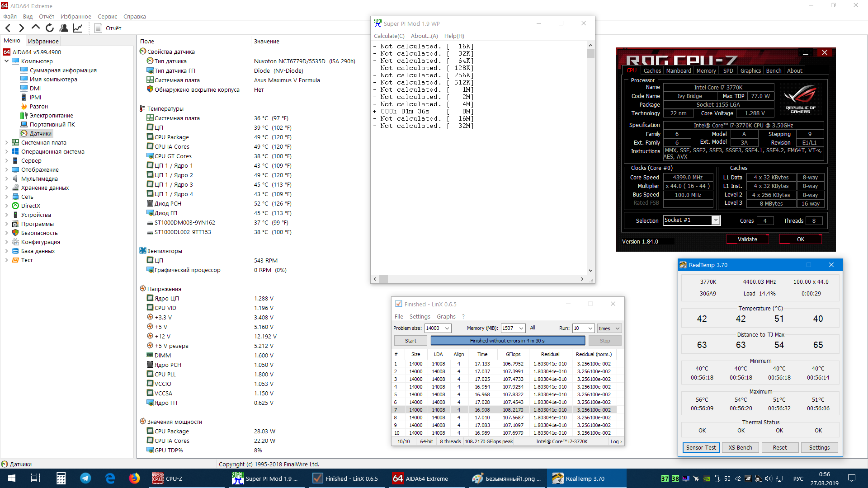Click the Отчёт report toolbar icon
868x488 pixels.
pyautogui.click(x=99, y=28)
